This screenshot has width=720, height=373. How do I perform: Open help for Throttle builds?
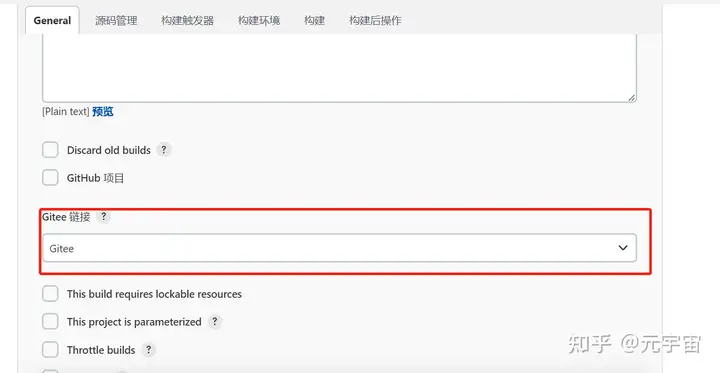point(148,350)
